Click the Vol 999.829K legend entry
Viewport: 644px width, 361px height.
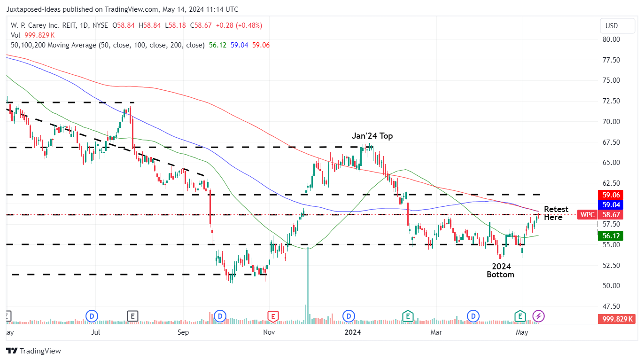click(32, 35)
